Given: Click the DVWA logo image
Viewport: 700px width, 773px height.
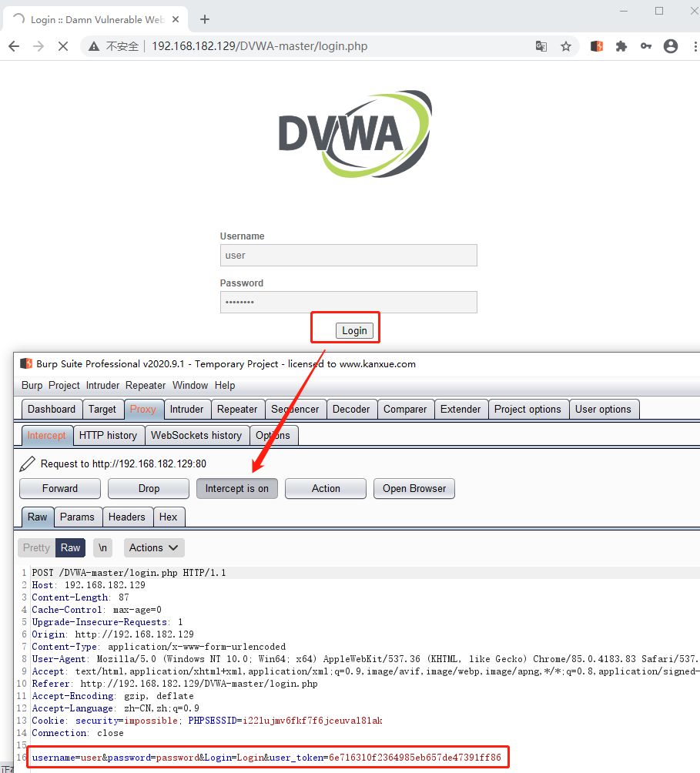Looking at the screenshot, I should (355, 134).
